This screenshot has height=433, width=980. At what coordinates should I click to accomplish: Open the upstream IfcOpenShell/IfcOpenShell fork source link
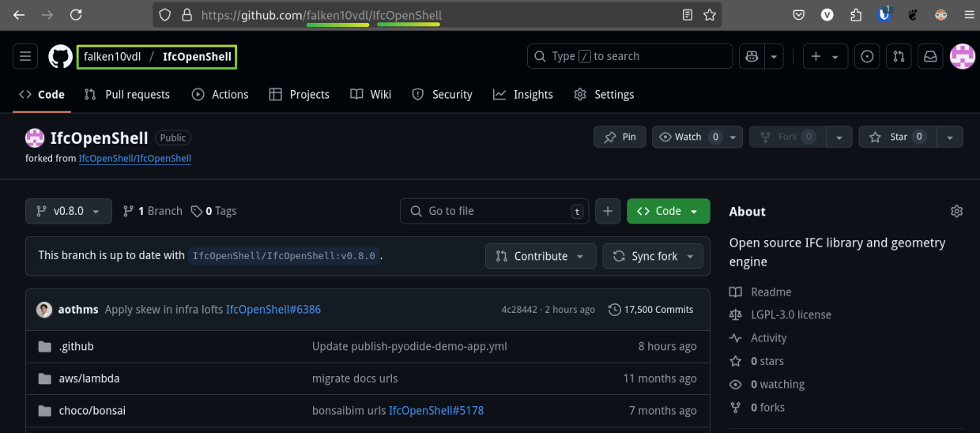pos(134,158)
